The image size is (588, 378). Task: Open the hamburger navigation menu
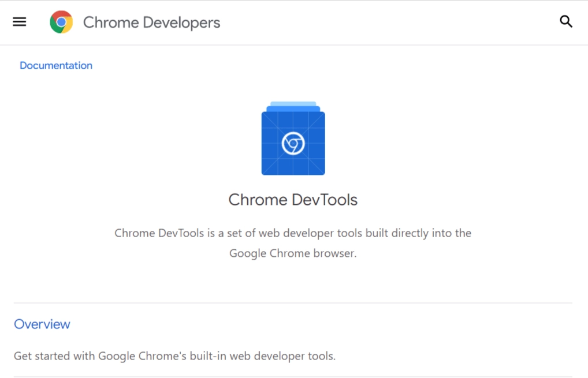(x=20, y=22)
